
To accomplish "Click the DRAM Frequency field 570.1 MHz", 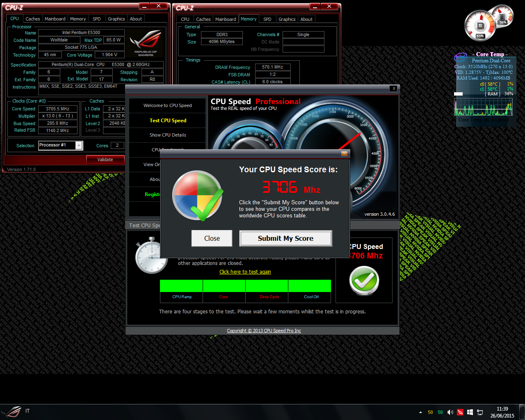I will click(273, 67).
